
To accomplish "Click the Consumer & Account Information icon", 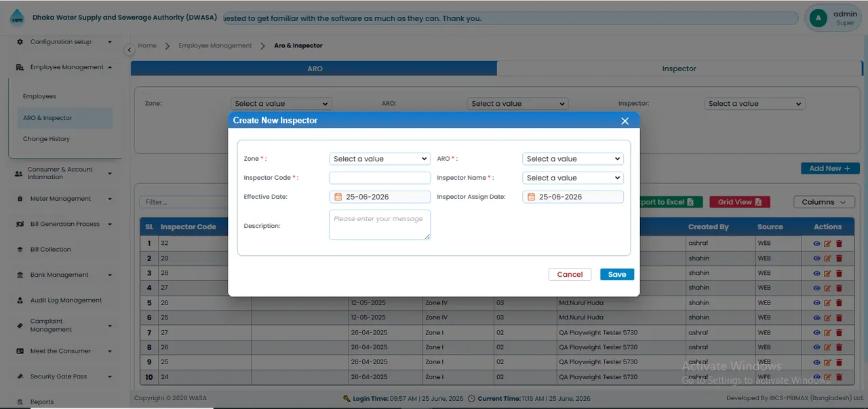I will click(18, 174).
